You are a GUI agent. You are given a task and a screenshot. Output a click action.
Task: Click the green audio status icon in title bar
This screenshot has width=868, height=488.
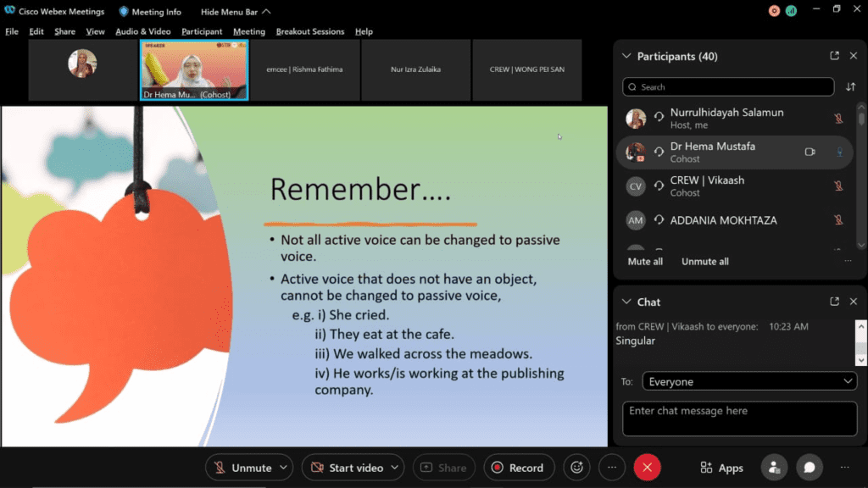click(x=791, y=10)
